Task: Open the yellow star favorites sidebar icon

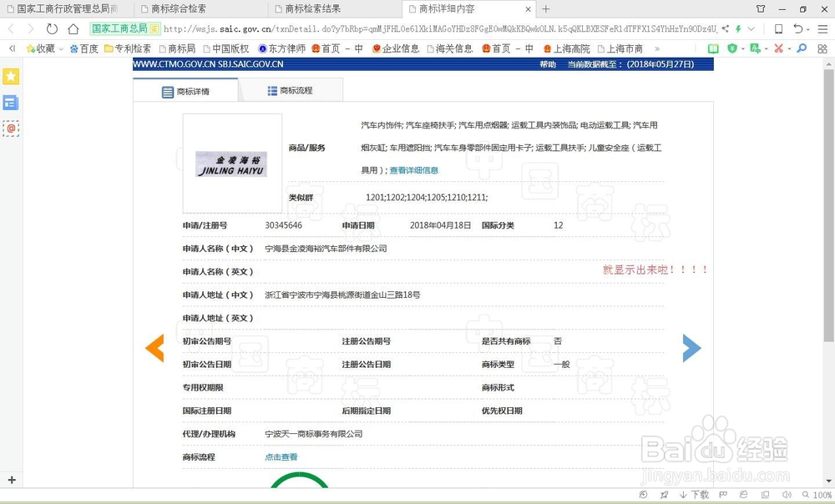Action: point(11,77)
